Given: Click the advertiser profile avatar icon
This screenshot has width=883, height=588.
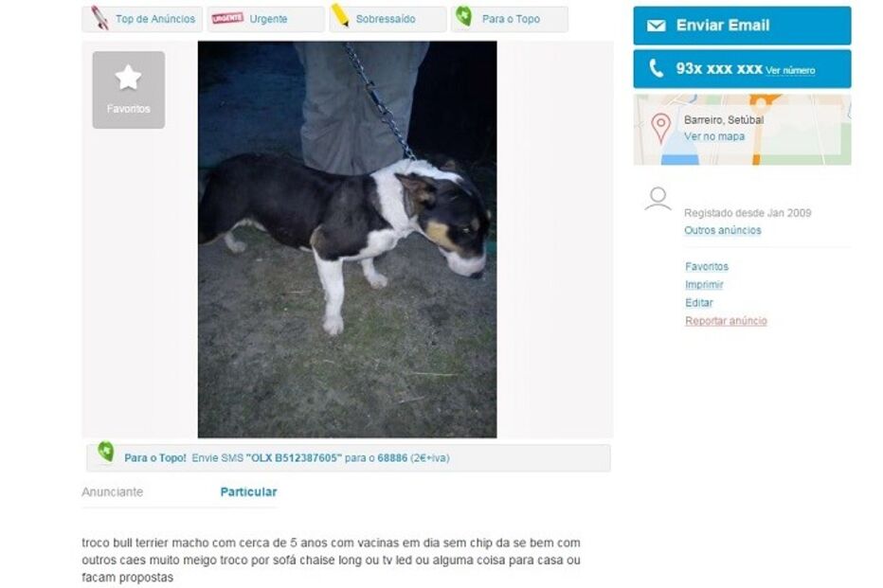Looking at the screenshot, I should point(658,199).
